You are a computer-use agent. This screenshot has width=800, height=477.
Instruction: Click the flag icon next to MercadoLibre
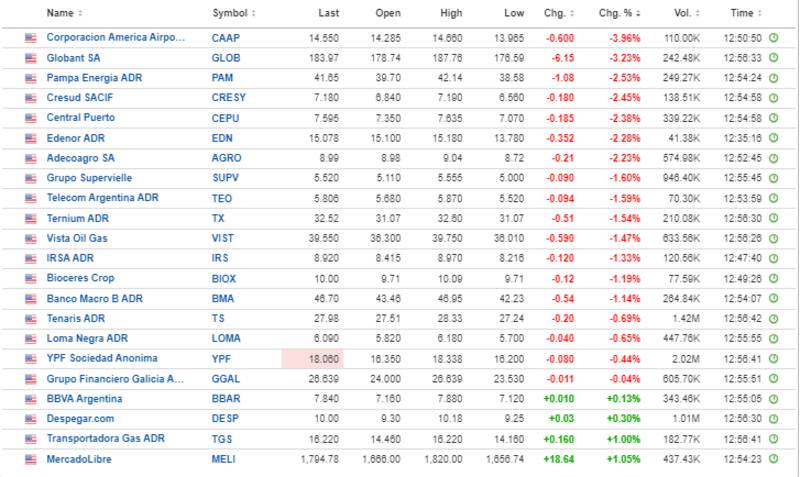[x=30, y=459]
